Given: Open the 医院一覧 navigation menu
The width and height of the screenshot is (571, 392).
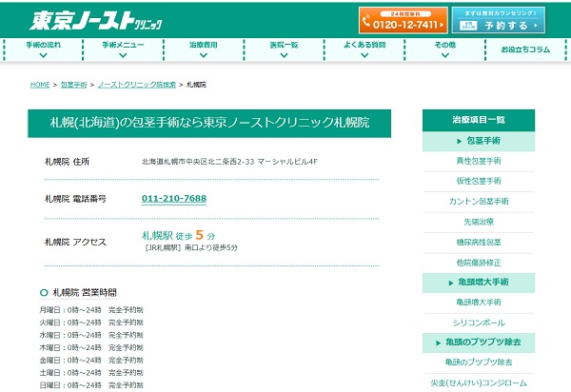Looking at the screenshot, I should coord(284,48).
